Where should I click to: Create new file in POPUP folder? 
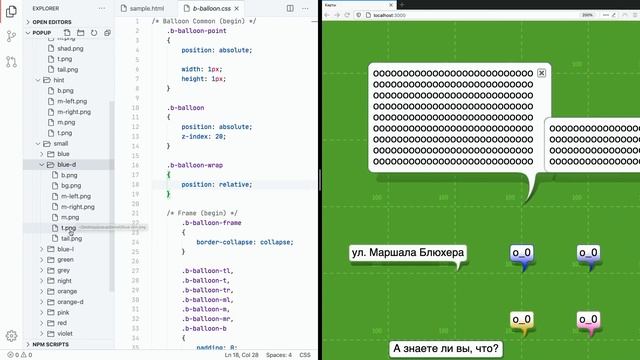[x=67, y=33]
